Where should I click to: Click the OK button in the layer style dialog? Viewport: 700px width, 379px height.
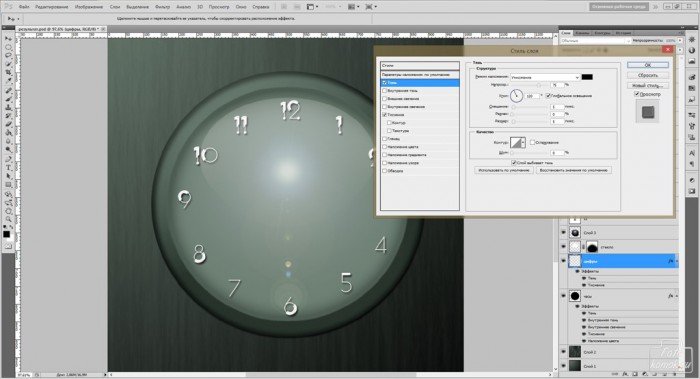pyautogui.click(x=648, y=65)
